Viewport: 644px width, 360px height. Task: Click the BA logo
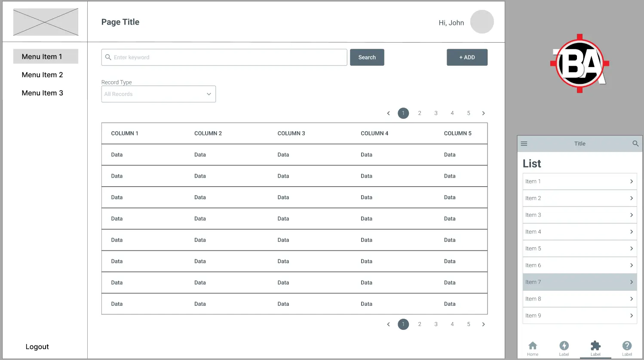coord(580,63)
